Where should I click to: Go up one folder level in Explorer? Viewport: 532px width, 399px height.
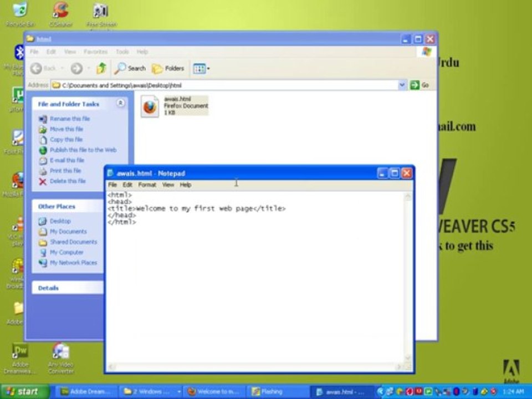[x=101, y=69]
